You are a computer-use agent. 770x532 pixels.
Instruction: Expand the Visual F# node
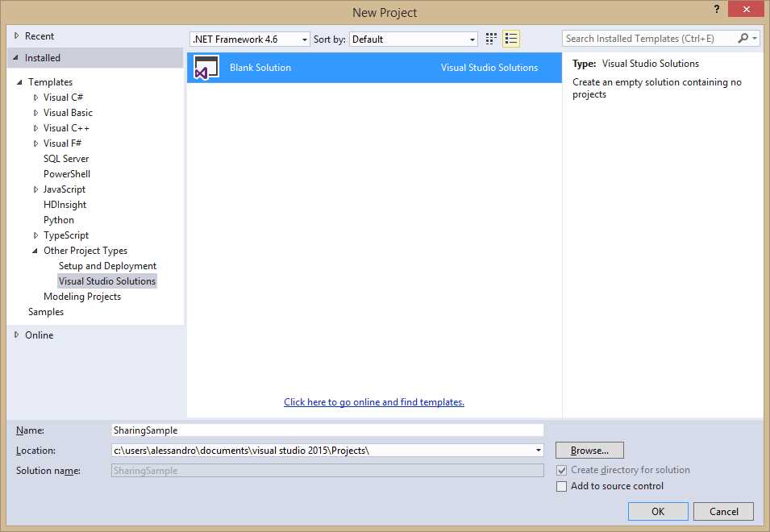[35, 143]
